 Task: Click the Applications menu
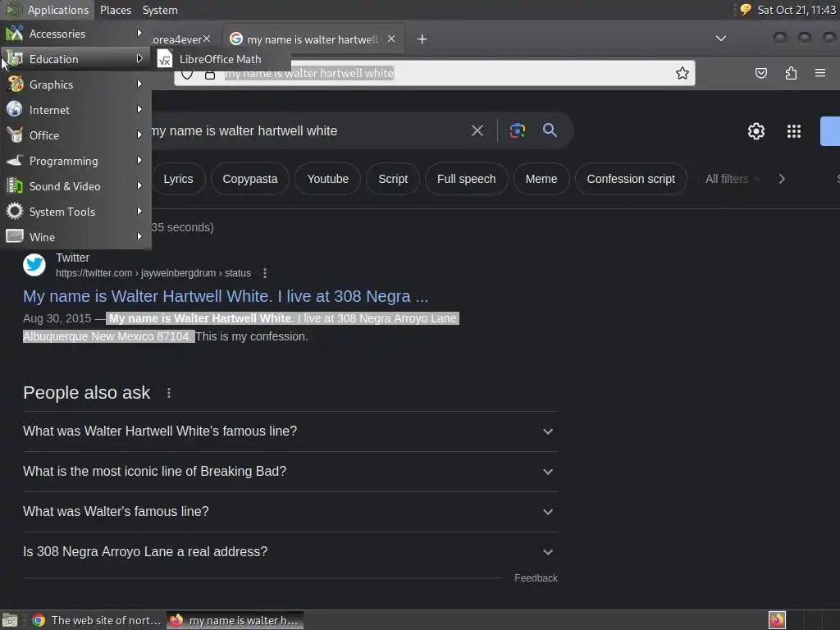point(47,10)
